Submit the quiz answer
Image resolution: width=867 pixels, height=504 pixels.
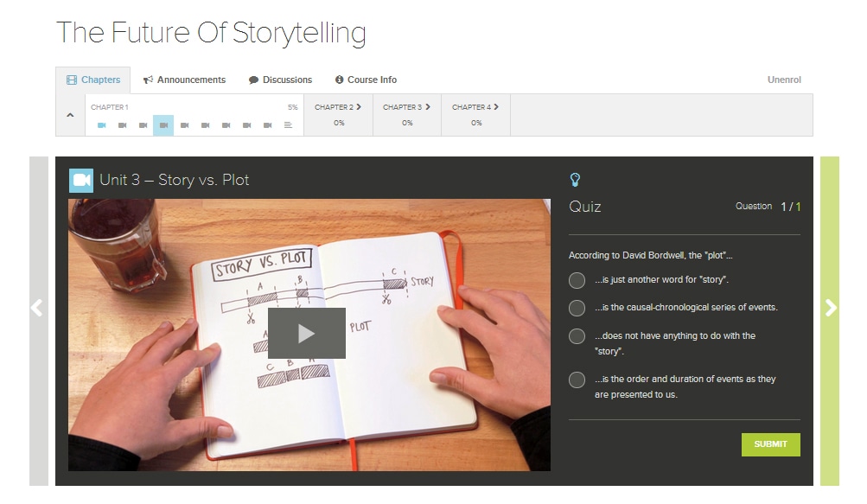(769, 443)
